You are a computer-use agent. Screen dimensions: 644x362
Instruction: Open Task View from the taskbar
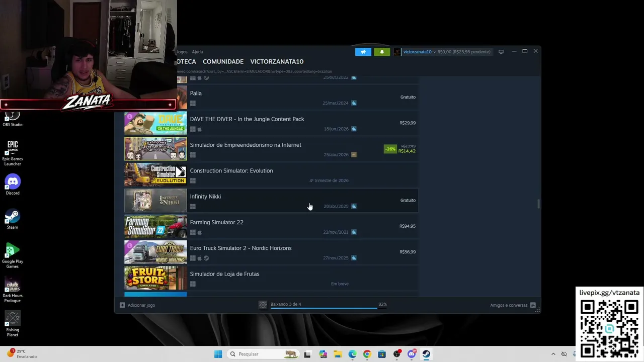[307, 354]
